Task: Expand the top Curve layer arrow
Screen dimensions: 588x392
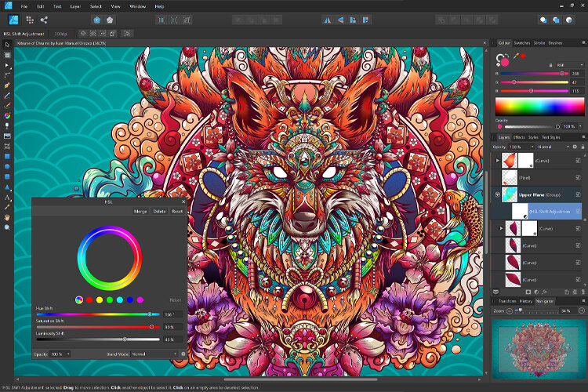Action: click(x=498, y=161)
